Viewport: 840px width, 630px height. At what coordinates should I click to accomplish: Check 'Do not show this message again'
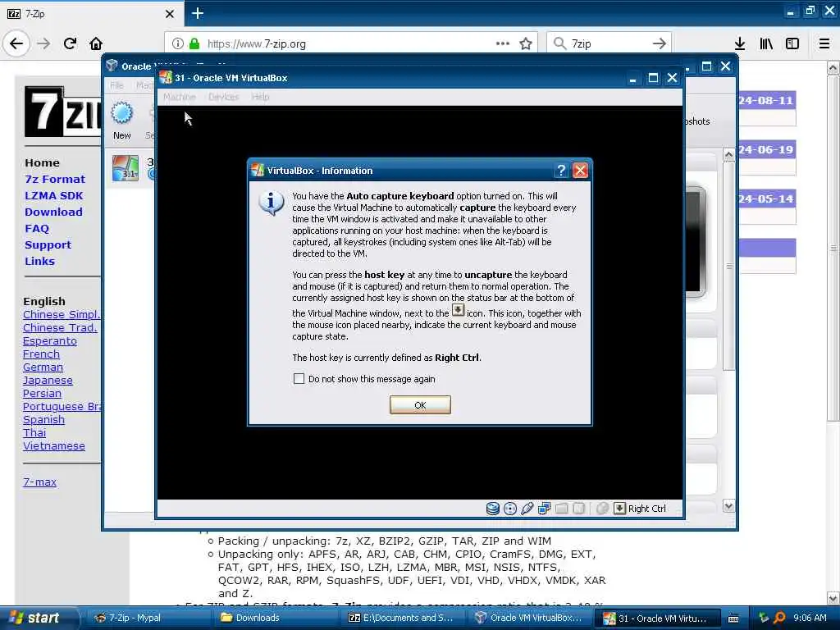pyautogui.click(x=299, y=379)
